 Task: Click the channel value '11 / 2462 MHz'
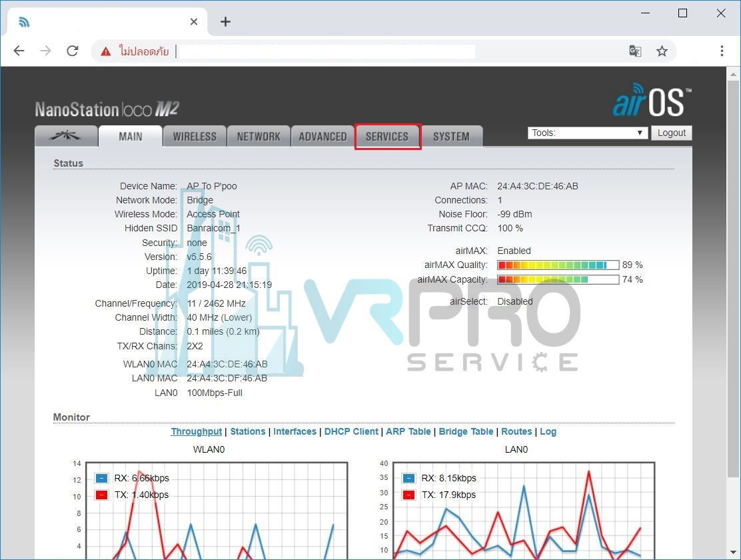tap(217, 303)
